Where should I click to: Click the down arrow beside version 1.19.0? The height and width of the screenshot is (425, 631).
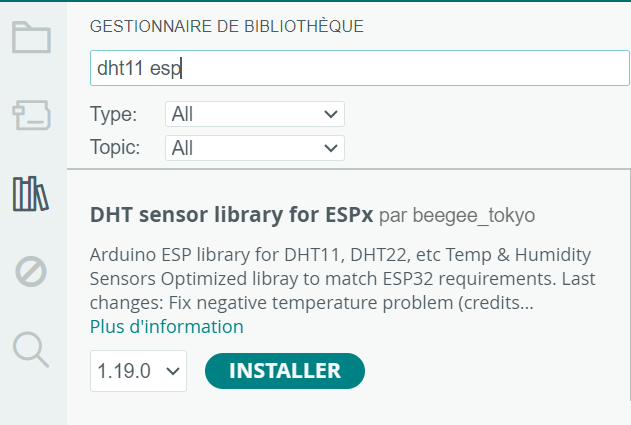pos(174,371)
